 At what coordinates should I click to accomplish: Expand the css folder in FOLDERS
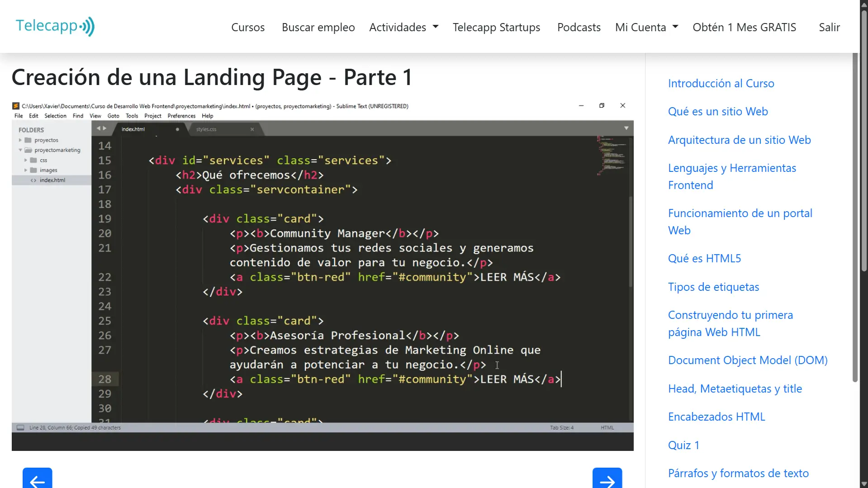pyautogui.click(x=26, y=160)
